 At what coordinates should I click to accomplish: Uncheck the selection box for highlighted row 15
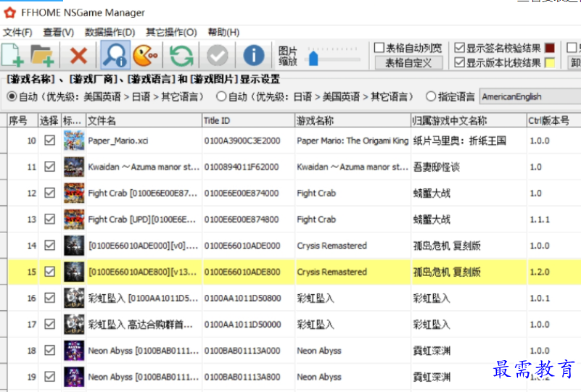[49, 272]
